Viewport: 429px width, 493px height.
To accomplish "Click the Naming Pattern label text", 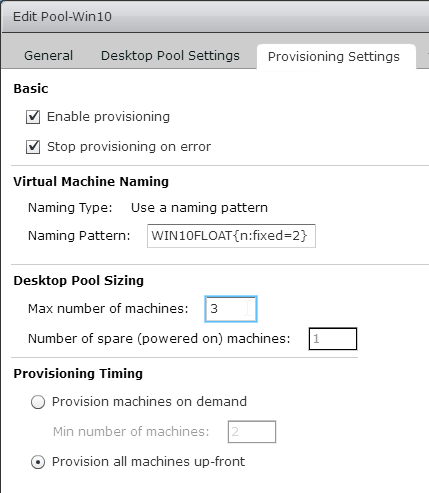I will (79, 236).
